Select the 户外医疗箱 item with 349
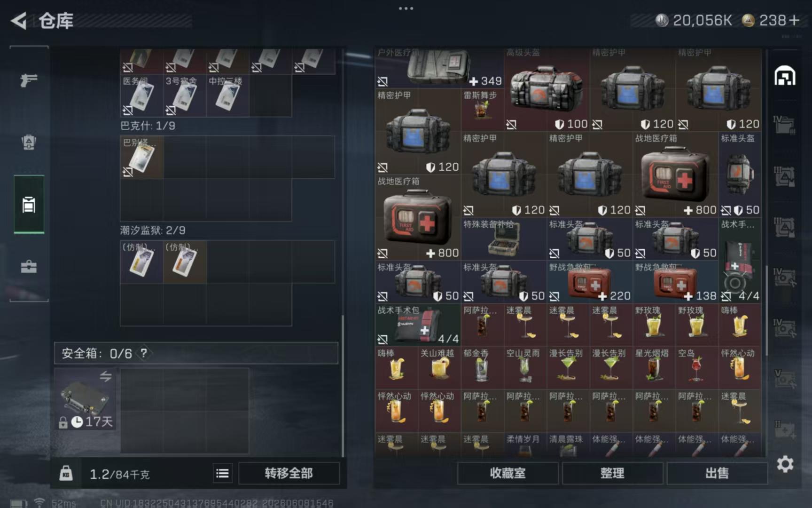This screenshot has height=508, width=812. click(440, 68)
